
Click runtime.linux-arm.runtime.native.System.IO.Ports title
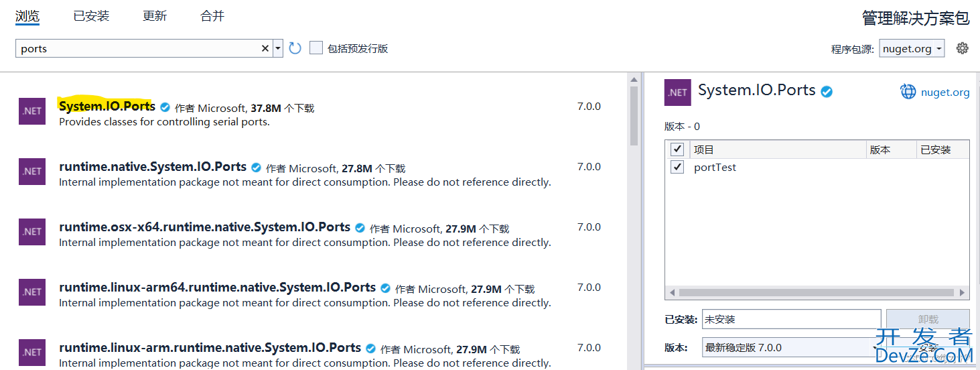tap(210, 348)
